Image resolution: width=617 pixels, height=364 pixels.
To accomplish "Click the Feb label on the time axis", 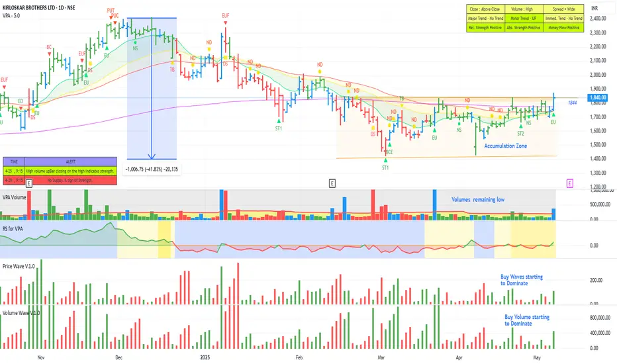I will pos(299,357).
